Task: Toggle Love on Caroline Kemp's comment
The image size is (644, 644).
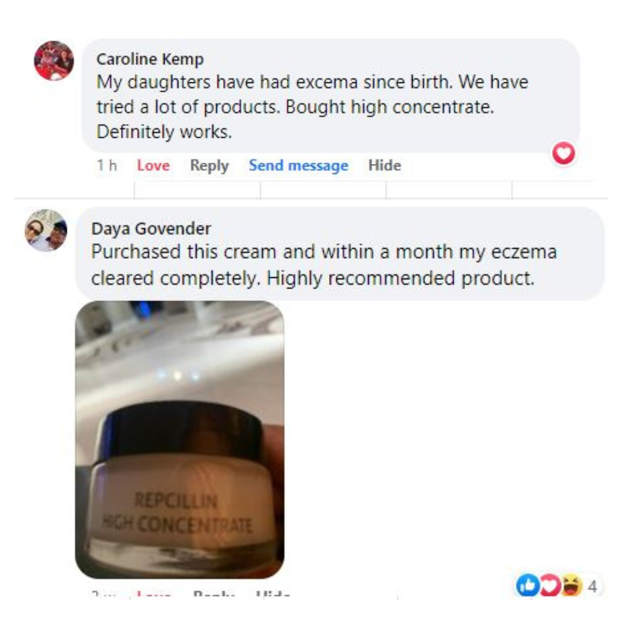Action: [153, 165]
